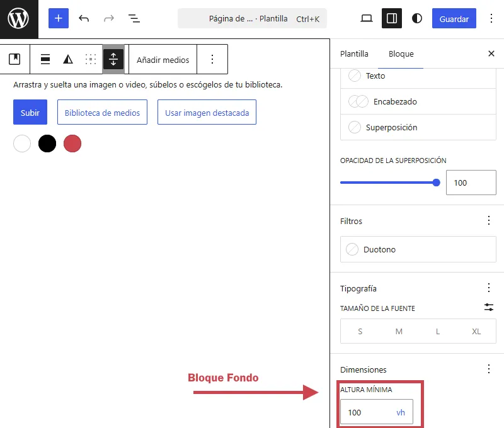
Task: Click Usar imagen destacada button
Action: click(x=207, y=113)
